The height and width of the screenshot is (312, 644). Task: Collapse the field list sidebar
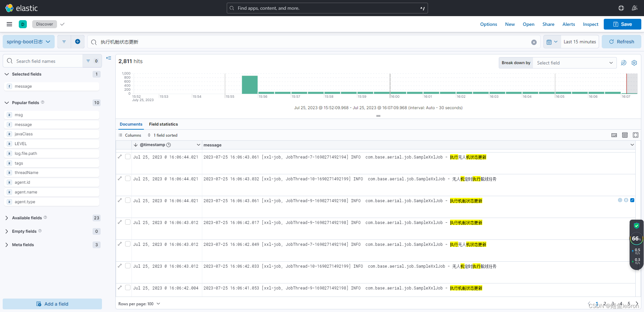(x=109, y=58)
